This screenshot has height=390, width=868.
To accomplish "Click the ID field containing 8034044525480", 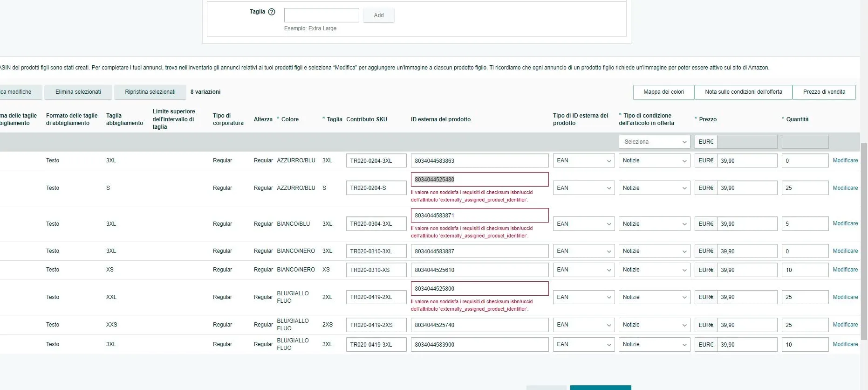I will click(x=479, y=180).
